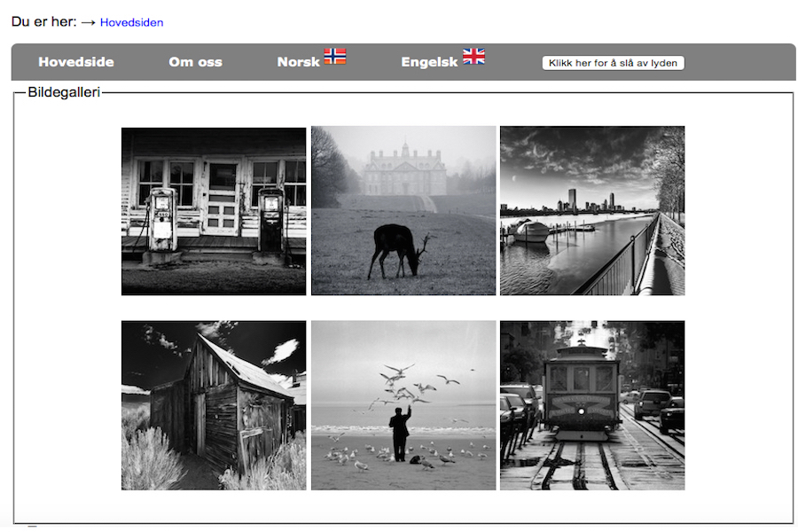
Task: Click the man silhouette feeding the gulls
Action: click(x=401, y=433)
